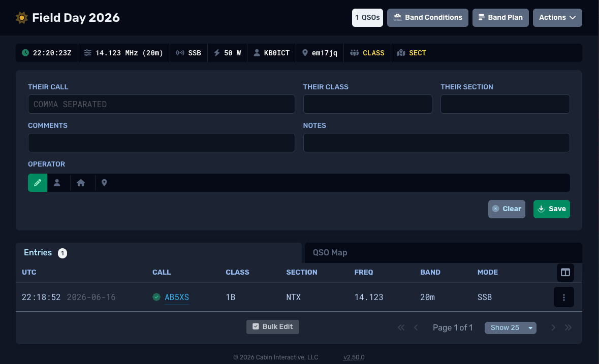599x364 pixels.
Task: Clear the QSO entry form
Action: click(507, 209)
